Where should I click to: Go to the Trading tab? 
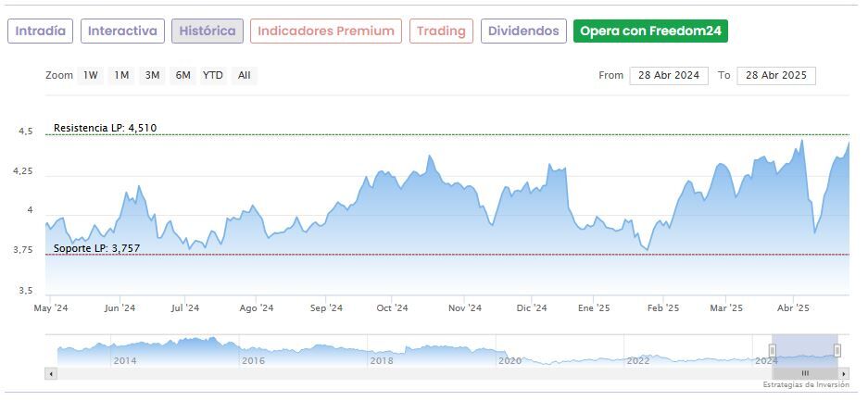(441, 31)
